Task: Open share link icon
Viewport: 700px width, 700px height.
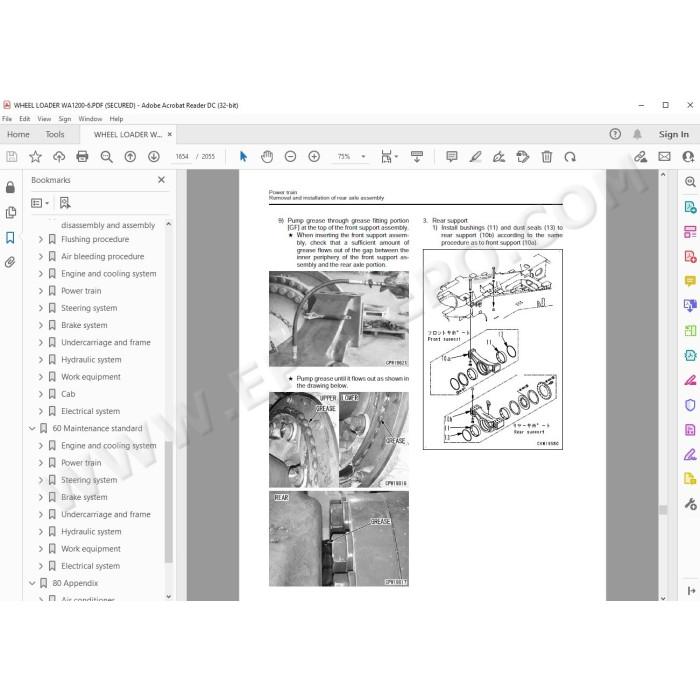Action: (x=641, y=157)
